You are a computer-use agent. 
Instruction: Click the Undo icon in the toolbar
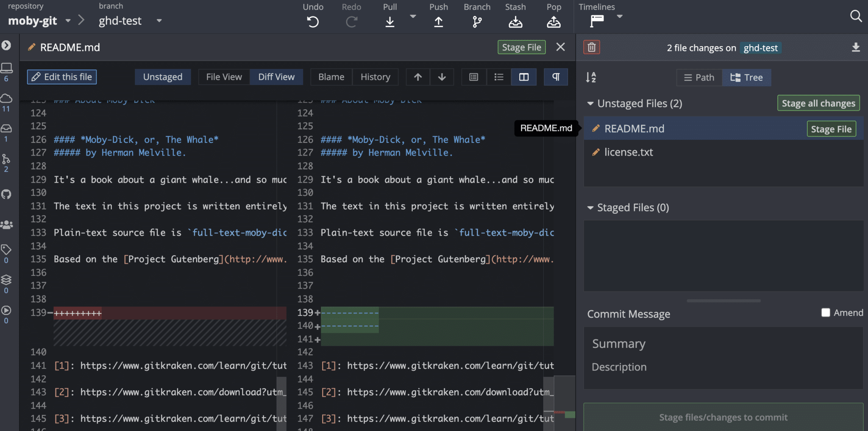coord(313,21)
